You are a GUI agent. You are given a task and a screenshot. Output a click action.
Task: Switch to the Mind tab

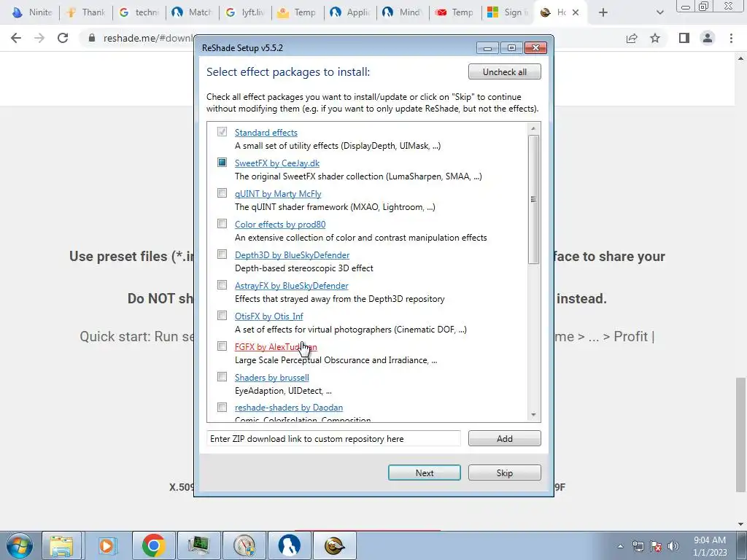coord(403,12)
